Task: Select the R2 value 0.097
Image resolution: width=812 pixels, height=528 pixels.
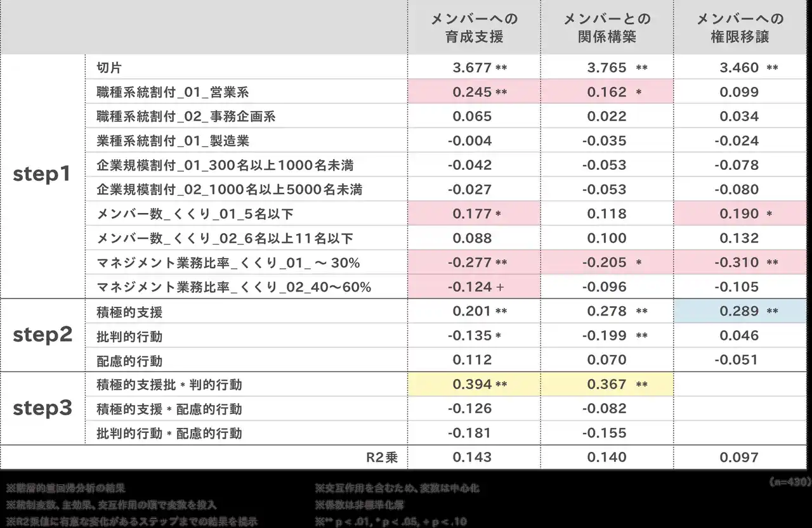Action: click(740, 458)
